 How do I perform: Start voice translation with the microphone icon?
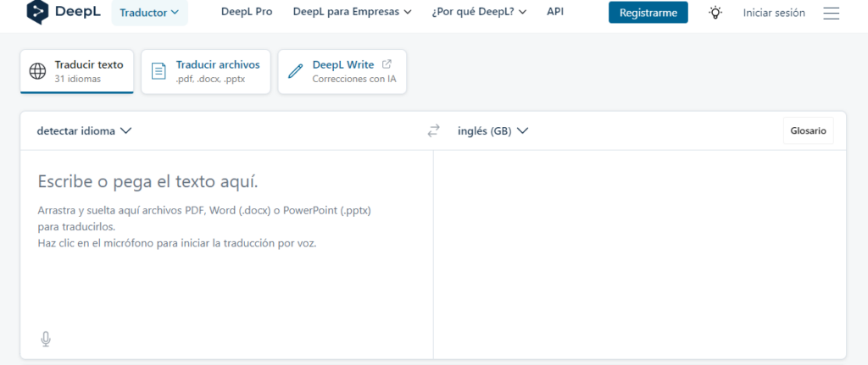click(46, 339)
